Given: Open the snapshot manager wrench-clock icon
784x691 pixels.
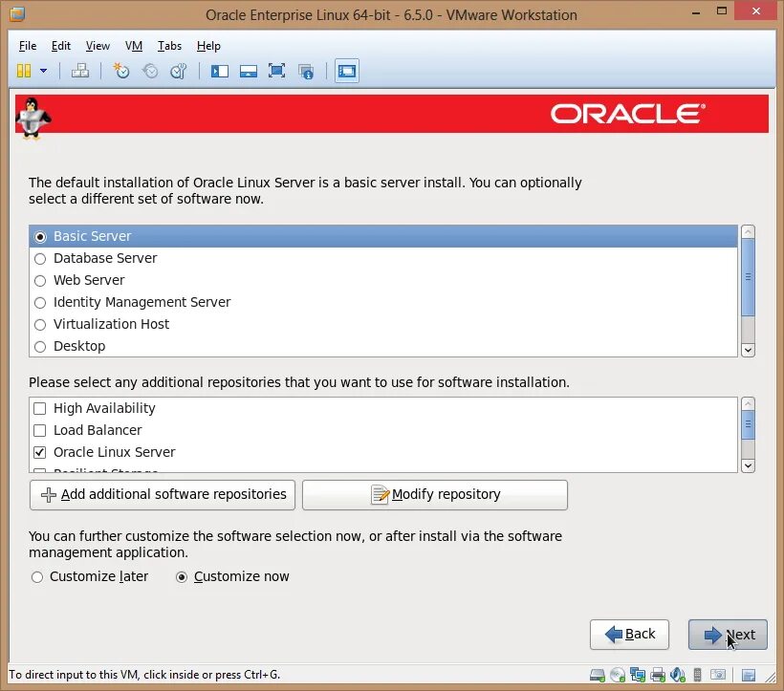Looking at the screenshot, I should [179, 71].
